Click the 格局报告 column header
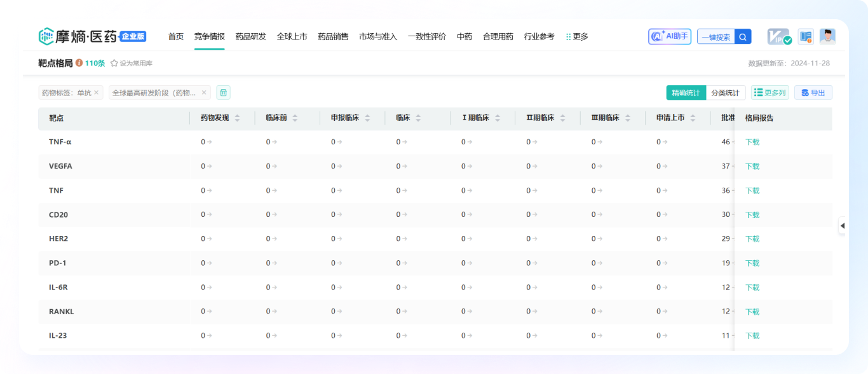The width and height of the screenshot is (868, 374). [x=759, y=118]
